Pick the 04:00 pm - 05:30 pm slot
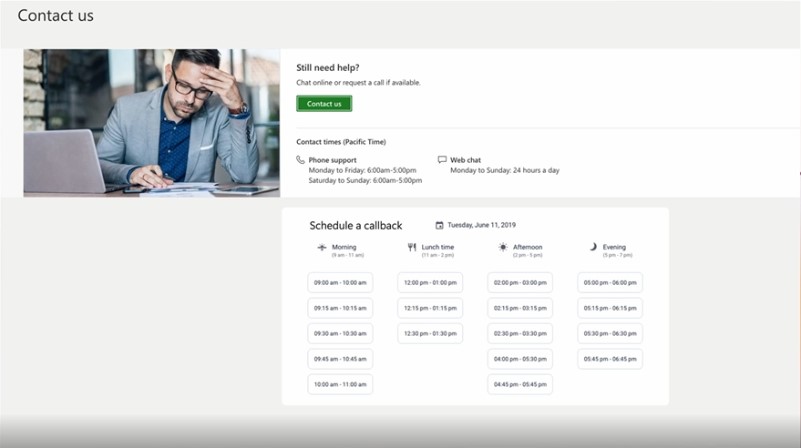The height and width of the screenshot is (448, 801). 520,359
